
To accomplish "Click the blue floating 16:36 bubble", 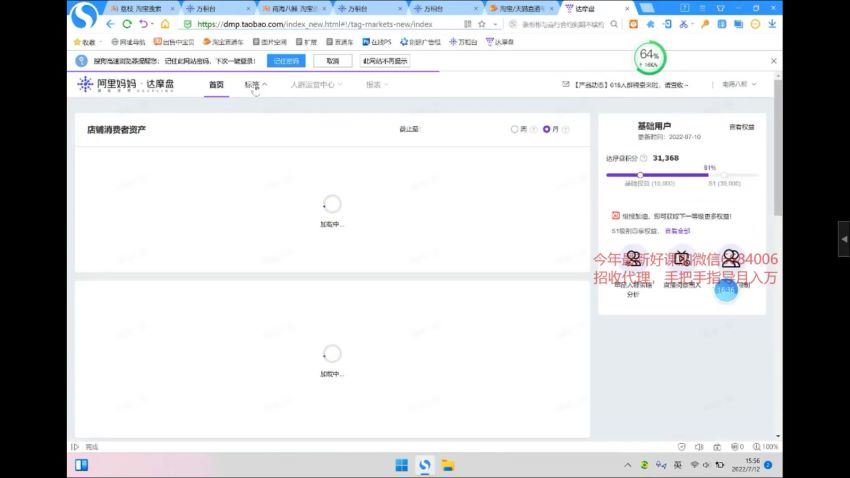I will click(726, 290).
